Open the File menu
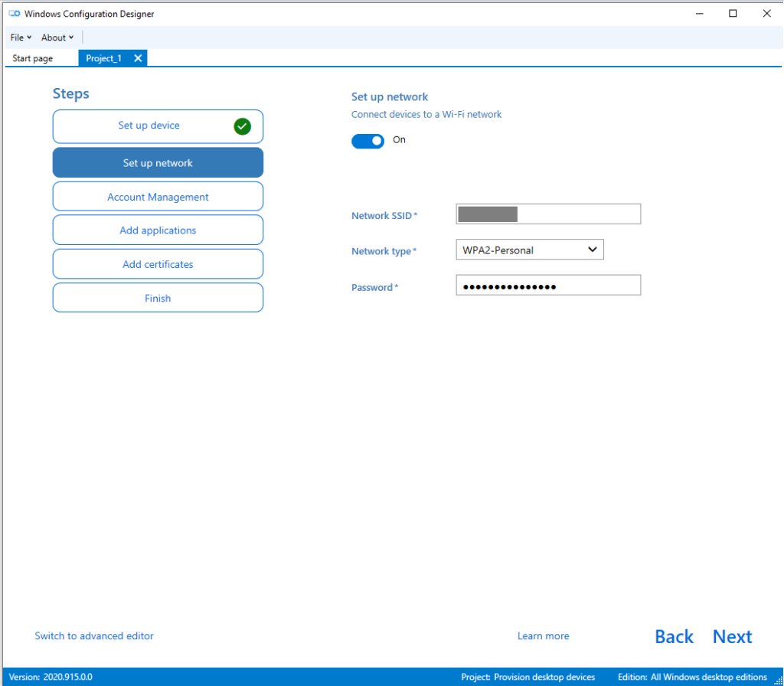784x686 pixels. (21, 38)
